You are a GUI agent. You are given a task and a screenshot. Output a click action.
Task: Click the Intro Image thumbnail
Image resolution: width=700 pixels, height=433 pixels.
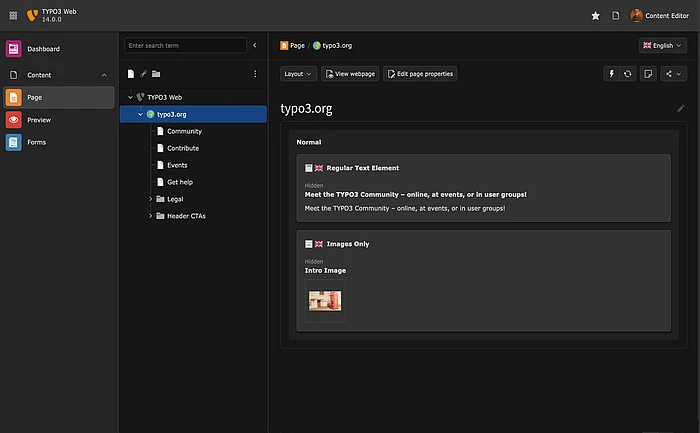[325, 299]
